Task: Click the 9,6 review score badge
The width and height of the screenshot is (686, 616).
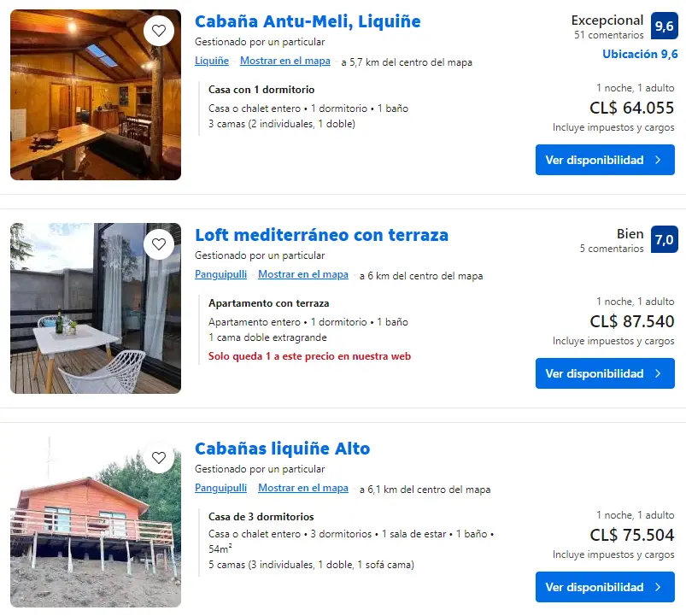Action: click(x=664, y=26)
